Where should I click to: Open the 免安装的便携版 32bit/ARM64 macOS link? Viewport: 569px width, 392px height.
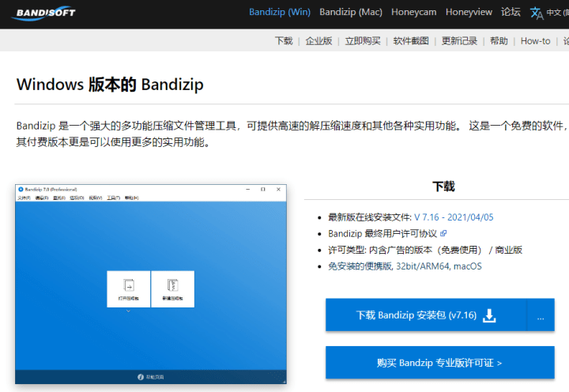click(405, 266)
